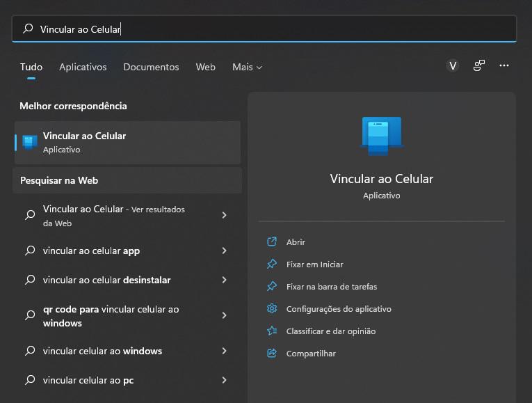Click Abrir to open the app
532x403 pixels.
tap(296, 242)
